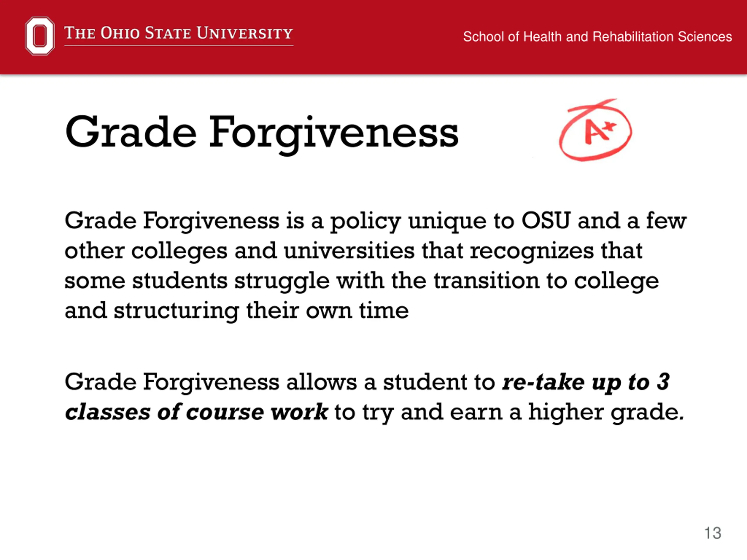Click the bold italic phrase re-take up to 3
The image size is (747, 560).
(586, 382)
